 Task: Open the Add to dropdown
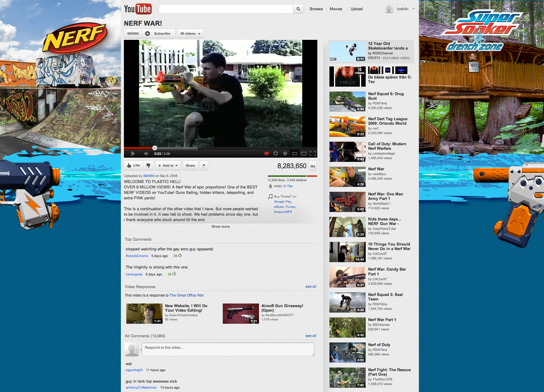tap(168, 165)
